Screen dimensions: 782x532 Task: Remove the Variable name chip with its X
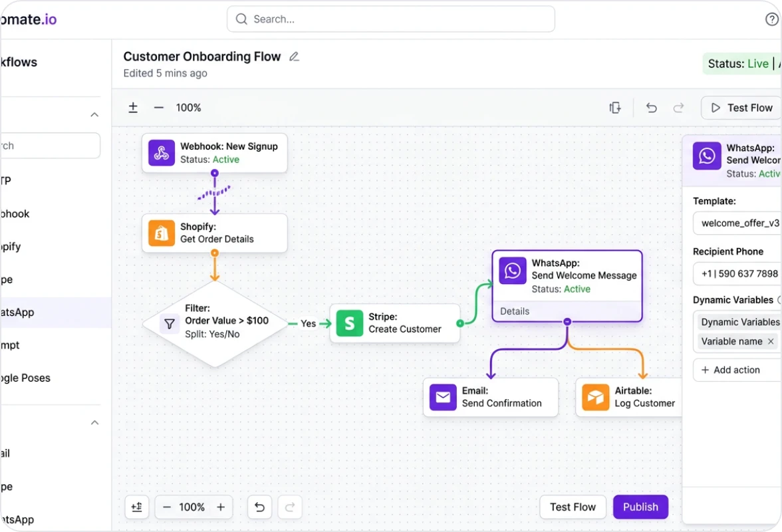click(x=771, y=342)
